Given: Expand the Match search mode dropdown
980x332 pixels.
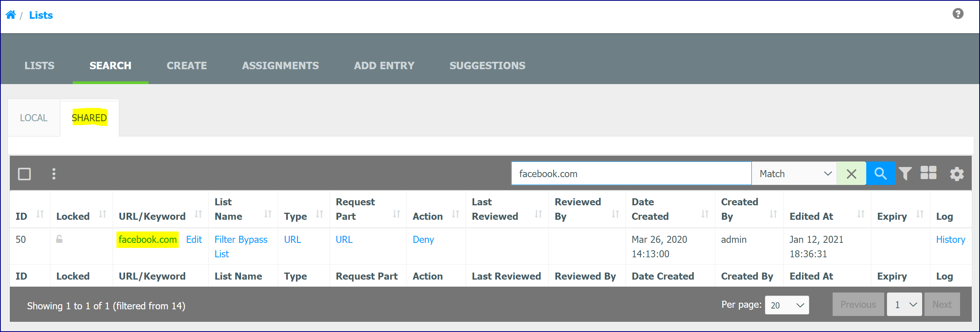Looking at the screenshot, I should (794, 174).
